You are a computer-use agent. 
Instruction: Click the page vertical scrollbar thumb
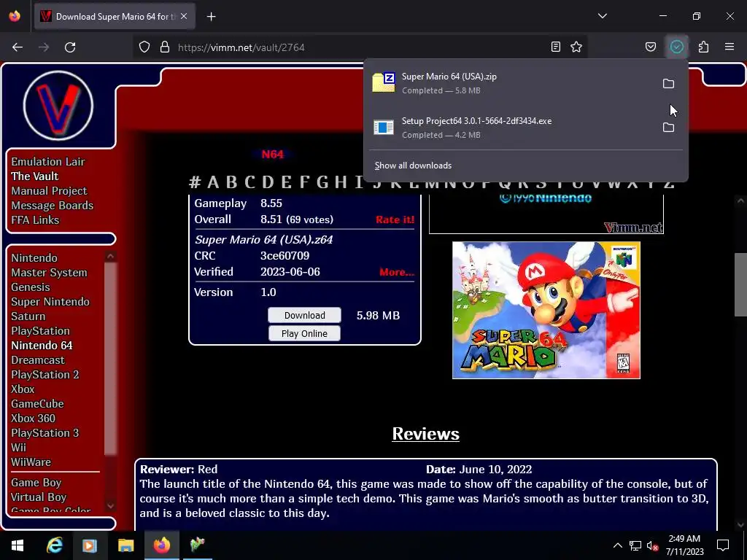pos(740,285)
